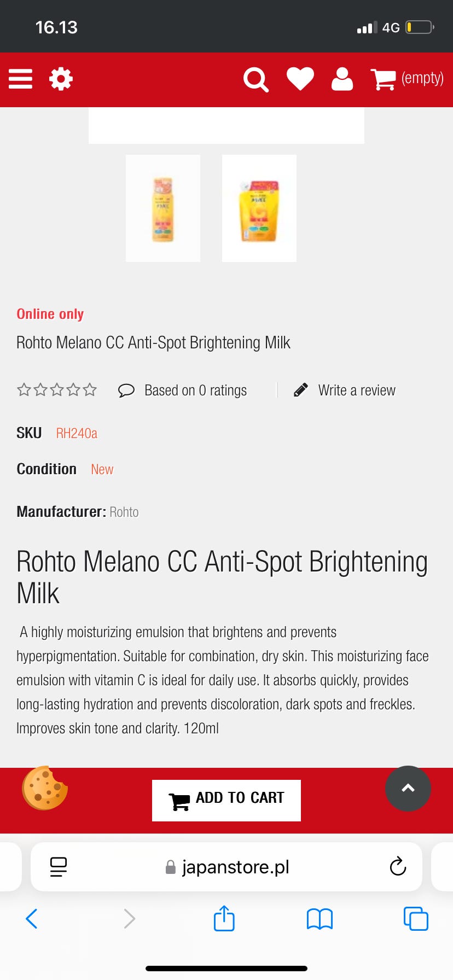Open the user account icon
Viewport: 453px width, 980px height.
click(342, 79)
